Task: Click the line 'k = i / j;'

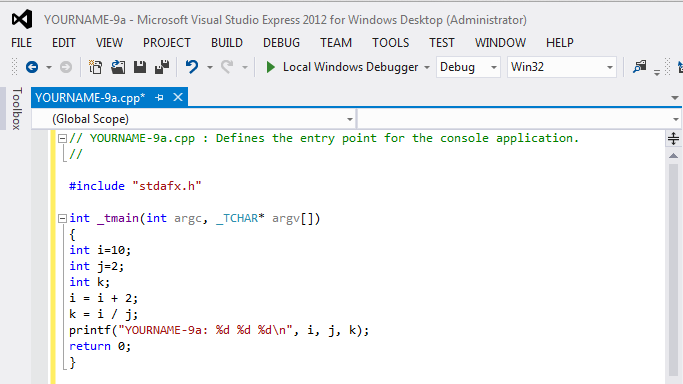Action: tap(103, 314)
